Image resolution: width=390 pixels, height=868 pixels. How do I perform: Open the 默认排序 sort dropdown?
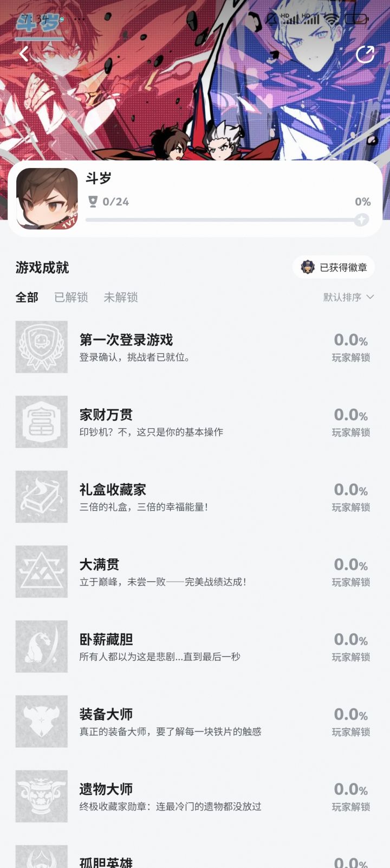coord(348,297)
